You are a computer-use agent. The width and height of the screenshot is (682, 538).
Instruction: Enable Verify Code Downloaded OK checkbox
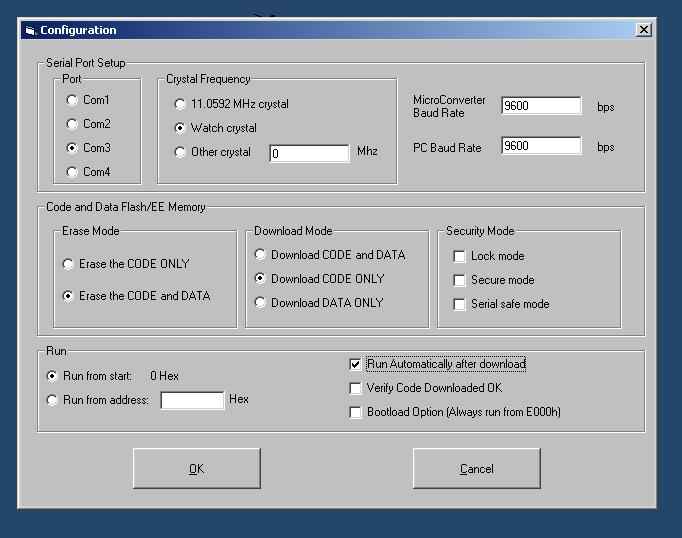[x=355, y=388]
